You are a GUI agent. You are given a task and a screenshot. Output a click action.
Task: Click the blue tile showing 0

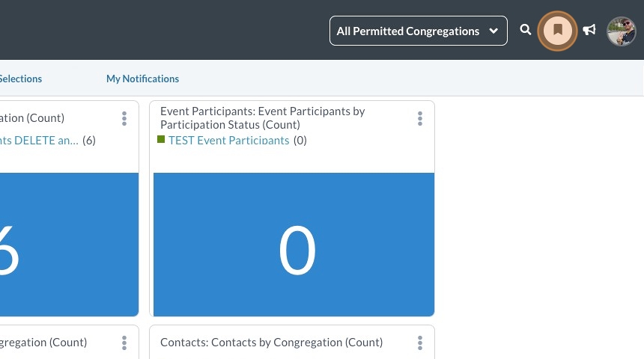tap(294, 244)
